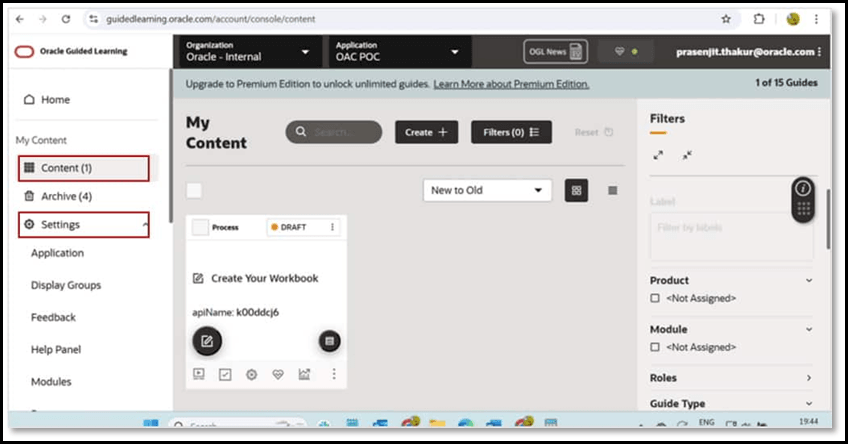Viewport: 848px width, 444px height.
Task: Tick the select-all checkbox above cards
Action: click(x=194, y=190)
